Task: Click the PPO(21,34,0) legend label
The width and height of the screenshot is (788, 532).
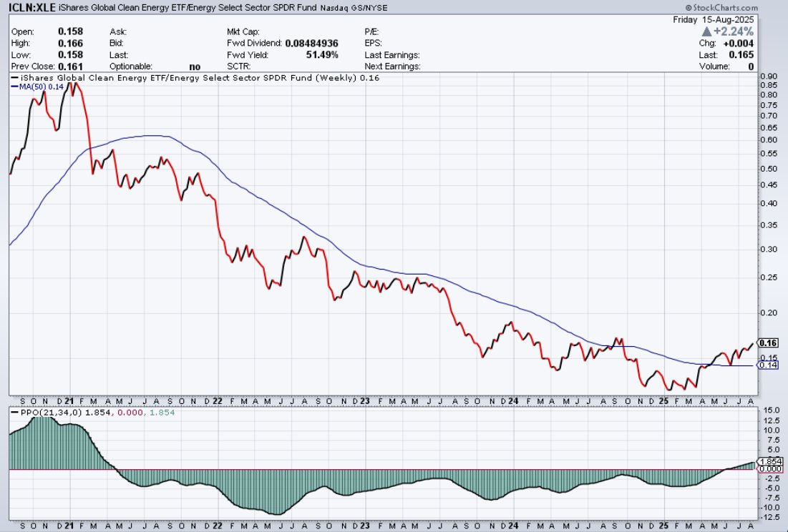Action: point(52,413)
